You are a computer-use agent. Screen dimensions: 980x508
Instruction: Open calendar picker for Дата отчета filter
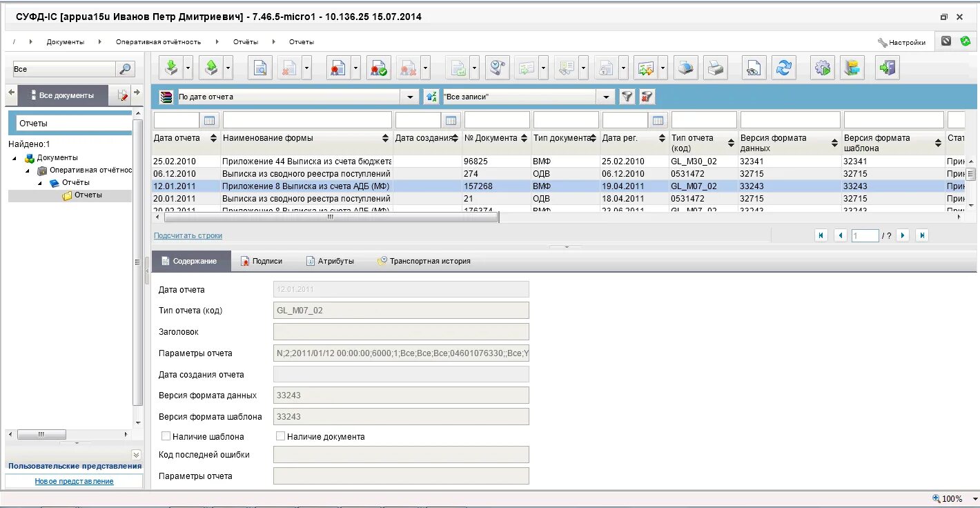(x=210, y=121)
